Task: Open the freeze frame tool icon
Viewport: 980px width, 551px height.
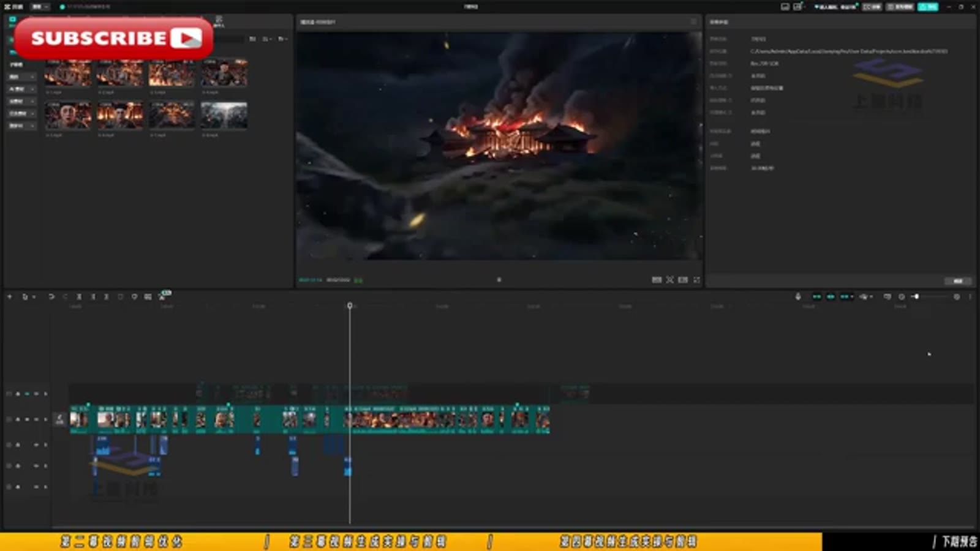Action: [148, 296]
